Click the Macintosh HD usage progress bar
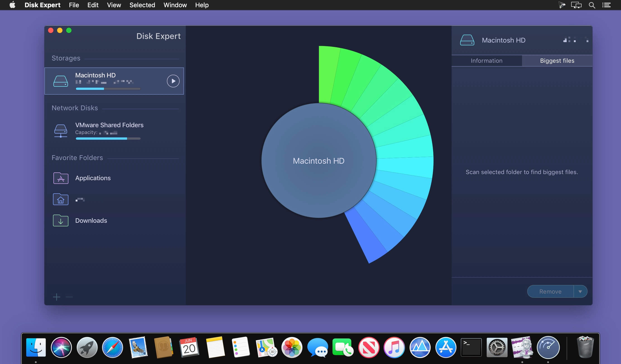The height and width of the screenshot is (364, 621). pyautogui.click(x=108, y=89)
